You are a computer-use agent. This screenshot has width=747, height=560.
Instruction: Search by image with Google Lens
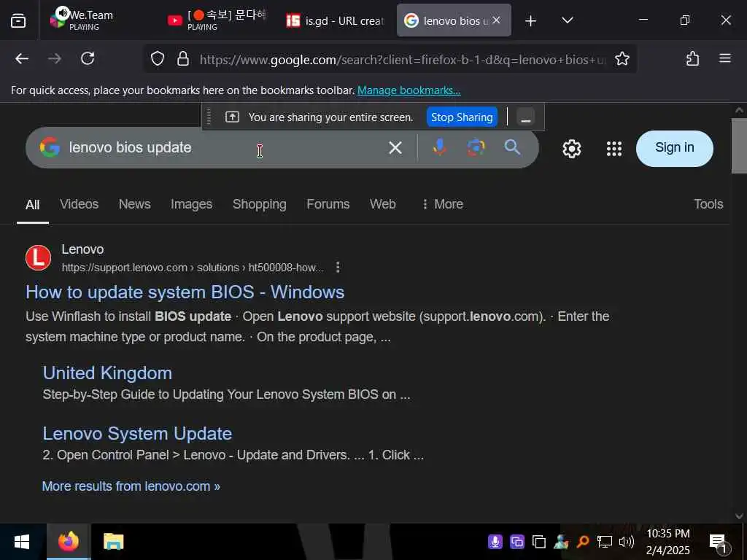point(476,147)
